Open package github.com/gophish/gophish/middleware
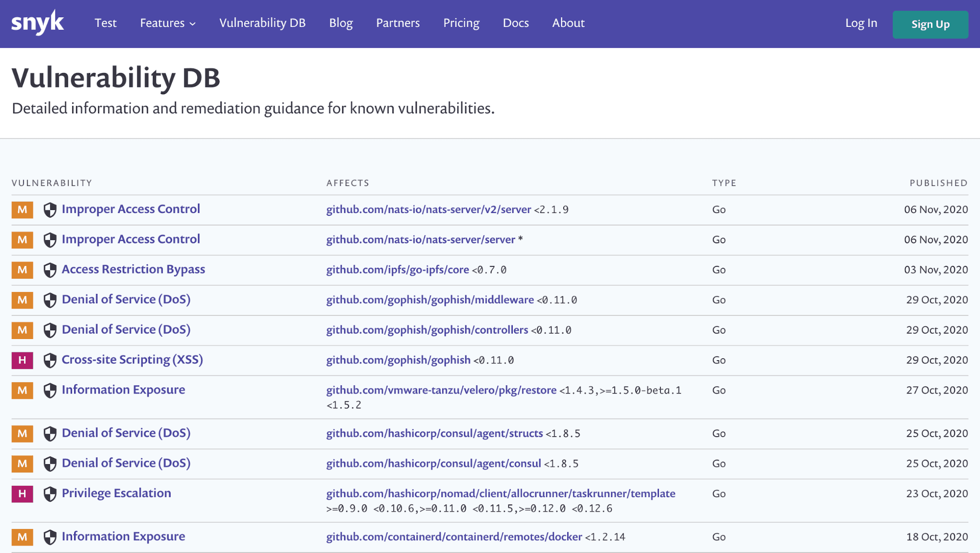The height and width of the screenshot is (553, 980). point(430,300)
